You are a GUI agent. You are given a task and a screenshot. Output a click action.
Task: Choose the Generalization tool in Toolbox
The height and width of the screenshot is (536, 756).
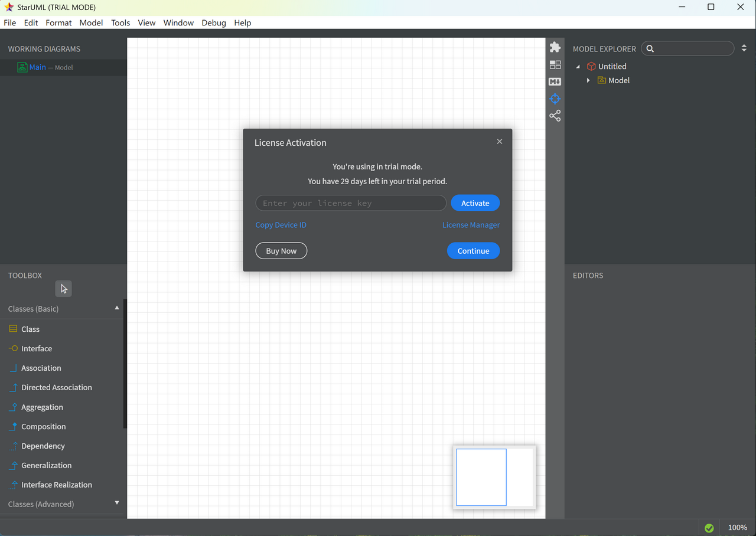point(46,466)
